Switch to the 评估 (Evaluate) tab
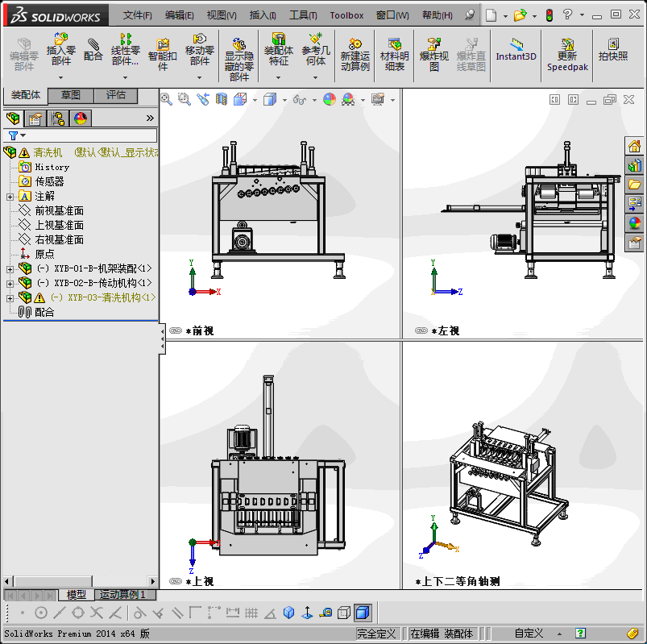Image resolution: width=647 pixels, height=644 pixels. 116,95
